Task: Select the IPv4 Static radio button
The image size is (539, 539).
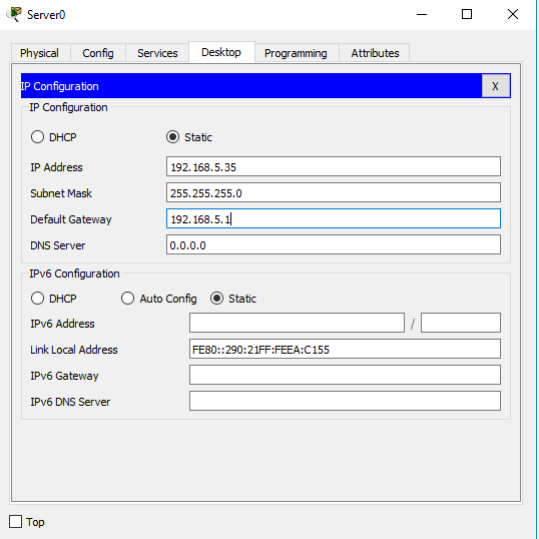Action: (x=173, y=137)
